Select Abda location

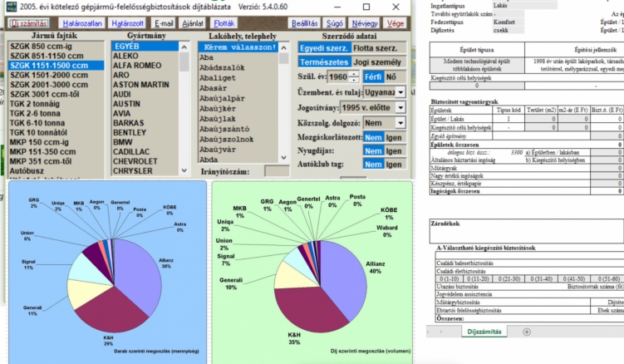point(238,160)
